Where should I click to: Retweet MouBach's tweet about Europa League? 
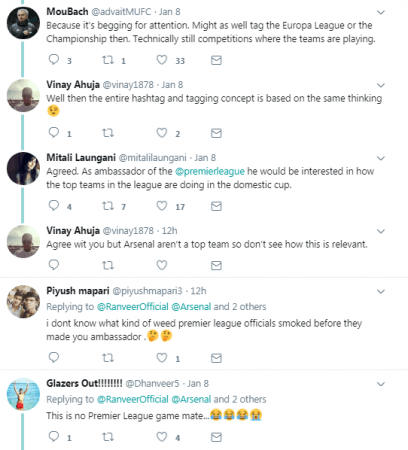click(108, 60)
